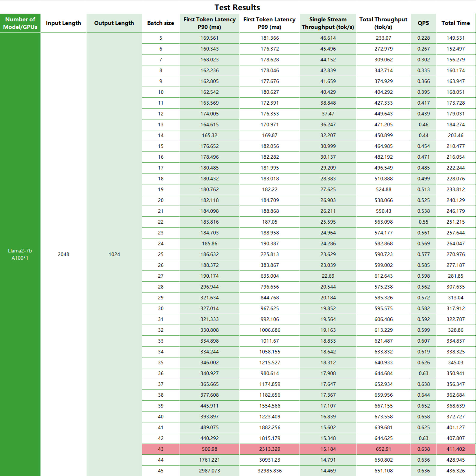The width and height of the screenshot is (476, 476).
Task: Select single stream throughput "19.564"
Action: (328, 319)
